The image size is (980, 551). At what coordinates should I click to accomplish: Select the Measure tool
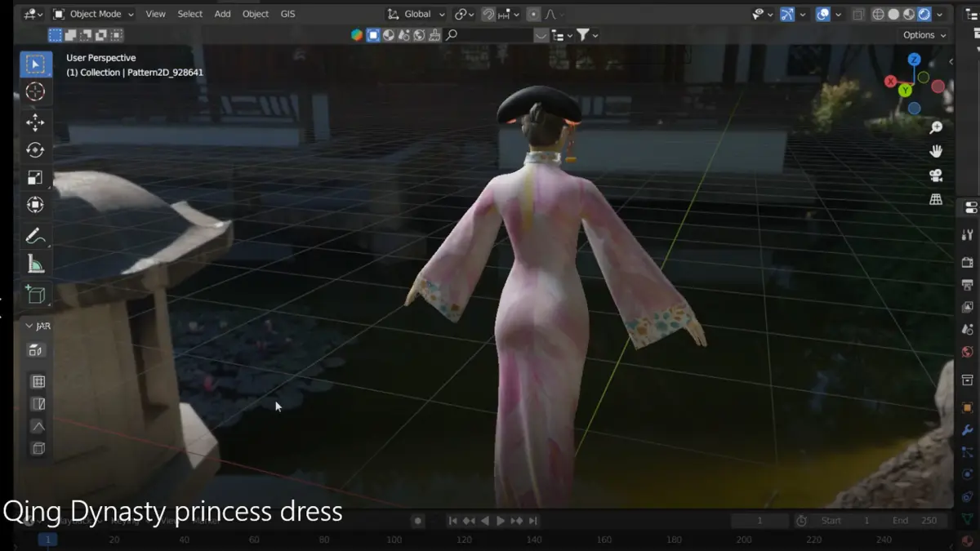click(x=36, y=264)
